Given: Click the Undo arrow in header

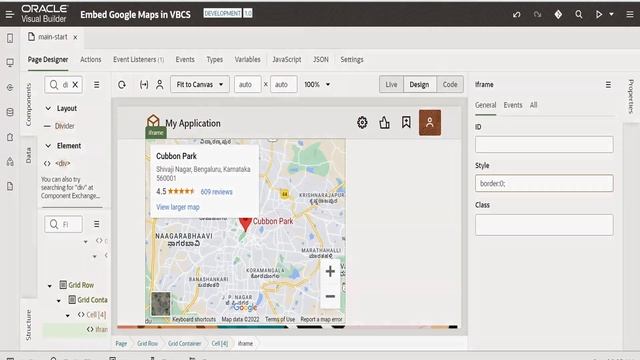Looking at the screenshot, I should 517,14.
